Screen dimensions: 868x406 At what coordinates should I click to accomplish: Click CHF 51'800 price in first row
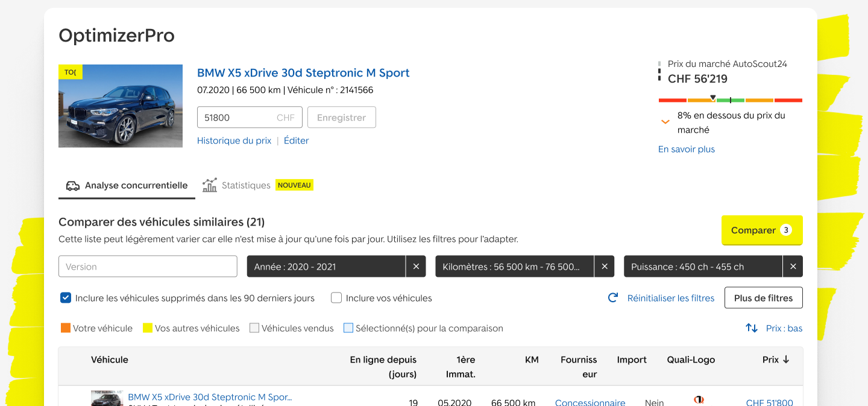tap(770, 402)
